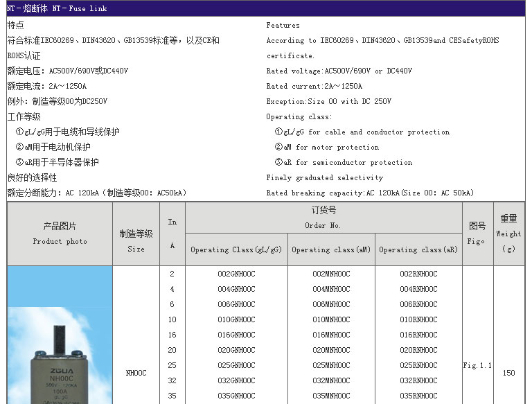Click order number 004RNH00C
Image resolution: width=532 pixels, height=404 pixels.
point(418,289)
